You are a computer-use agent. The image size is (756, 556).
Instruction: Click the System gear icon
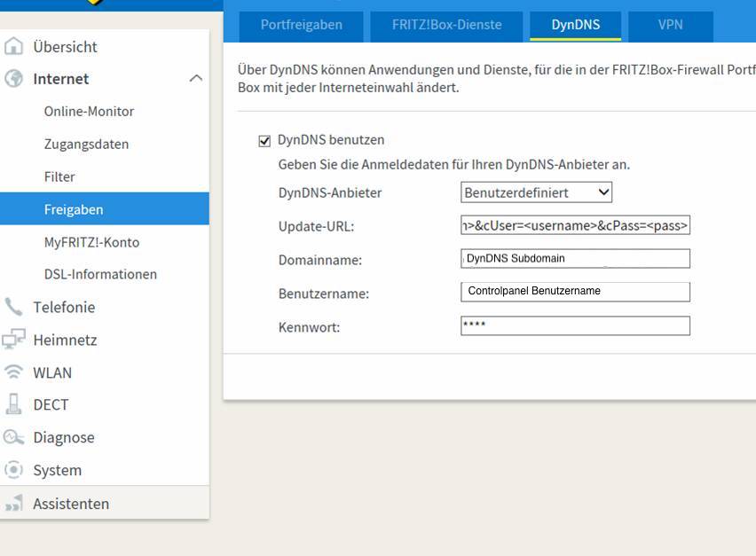tap(13, 469)
